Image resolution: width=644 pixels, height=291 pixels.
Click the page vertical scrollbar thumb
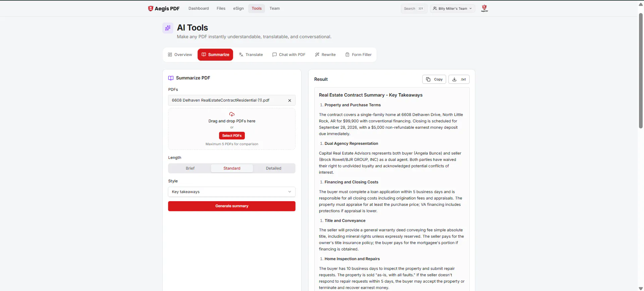pyautogui.click(x=641, y=70)
